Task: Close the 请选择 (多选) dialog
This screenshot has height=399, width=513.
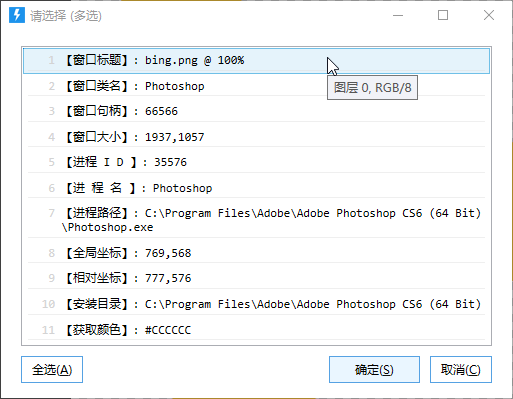Action: coord(489,15)
